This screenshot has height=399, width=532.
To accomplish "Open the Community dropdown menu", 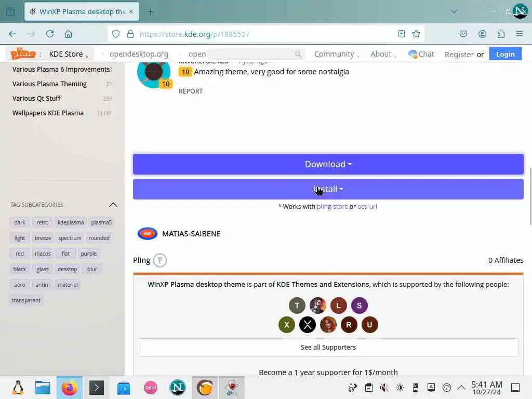I will pyautogui.click(x=337, y=54).
